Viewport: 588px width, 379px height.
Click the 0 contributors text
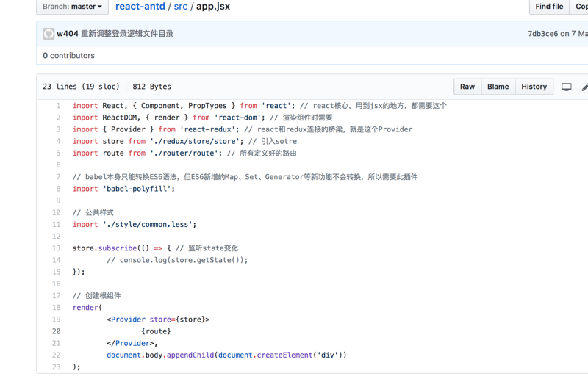(x=68, y=56)
